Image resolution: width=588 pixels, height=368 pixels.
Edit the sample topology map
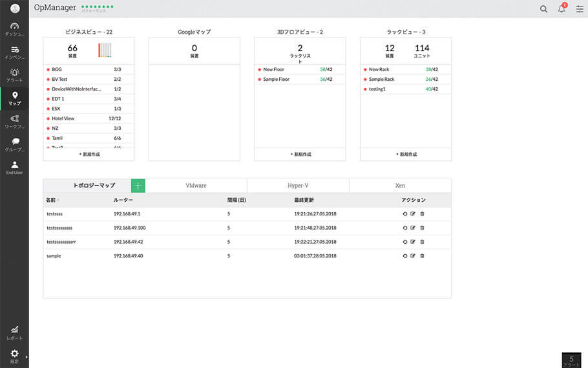pyautogui.click(x=413, y=255)
